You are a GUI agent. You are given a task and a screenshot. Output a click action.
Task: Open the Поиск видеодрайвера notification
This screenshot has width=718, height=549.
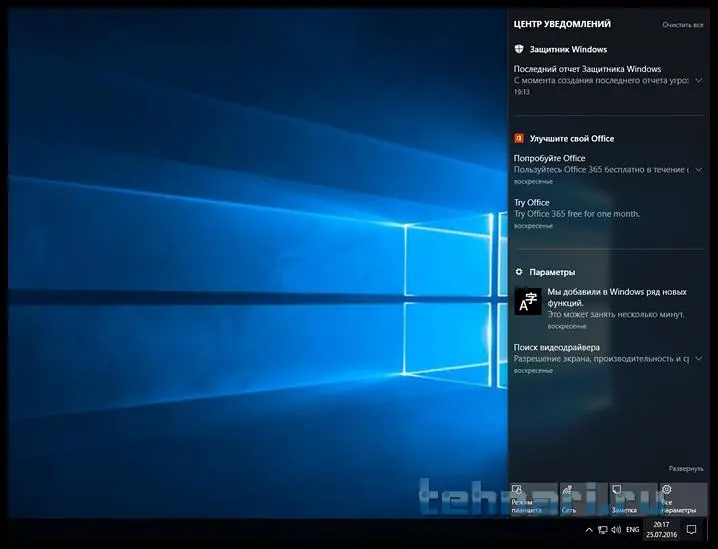pos(608,359)
